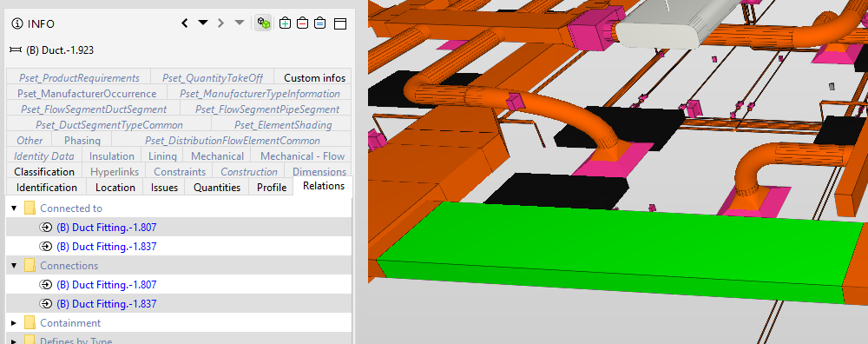This screenshot has height=344, width=868.
Task: Open Duct Fitting.-1.807 under Connected to
Action: tap(106, 227)
